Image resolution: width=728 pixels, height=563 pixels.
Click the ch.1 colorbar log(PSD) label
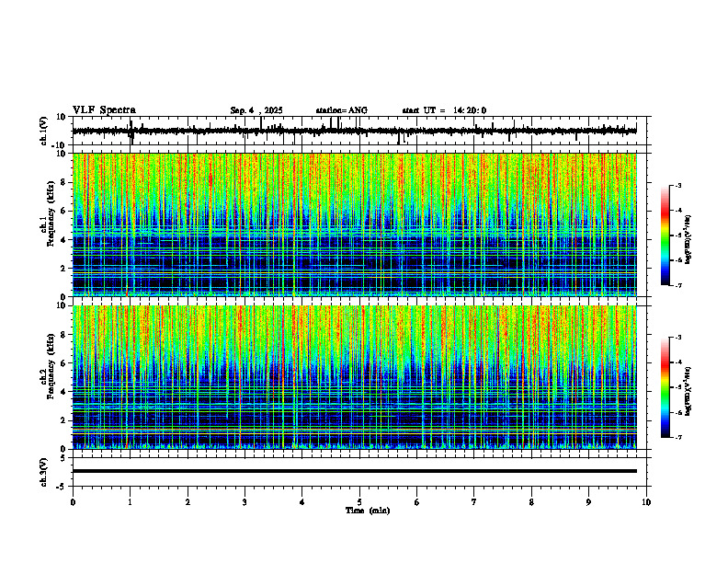click(688, 240)
